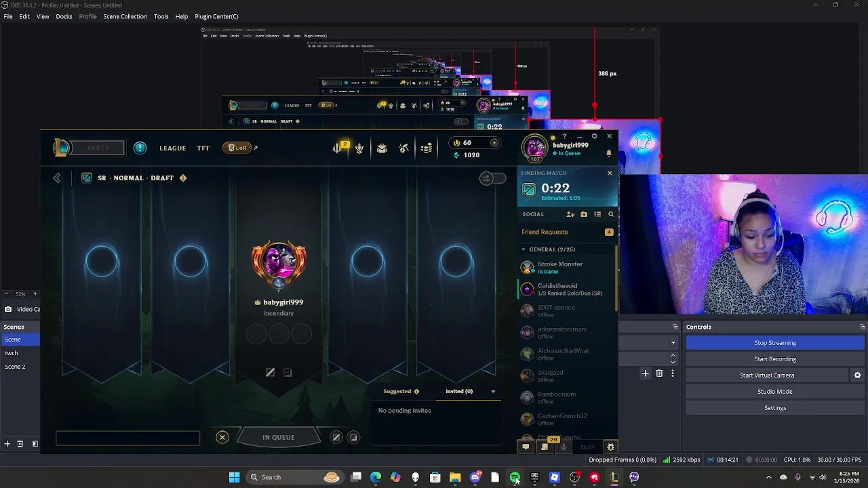Open the Plugin Center(C) menu
This screenshot has width=868, height=488.
click(216, 16)
